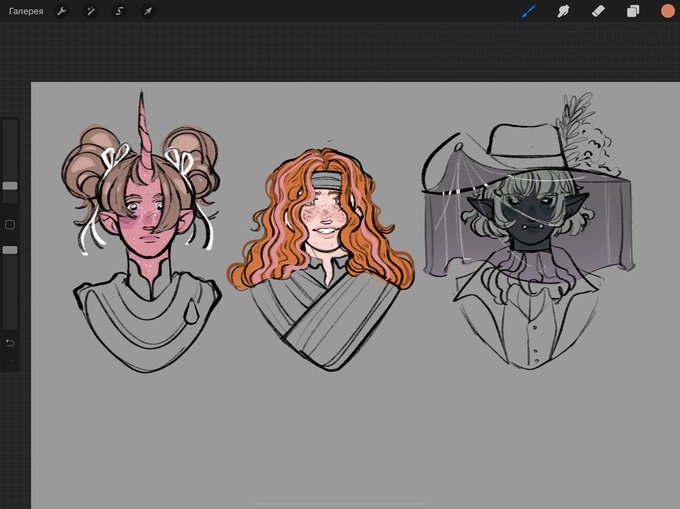
Task: Redo with the lower sidebar arrow
Action: pyautogui.click(x=10, y=362)
